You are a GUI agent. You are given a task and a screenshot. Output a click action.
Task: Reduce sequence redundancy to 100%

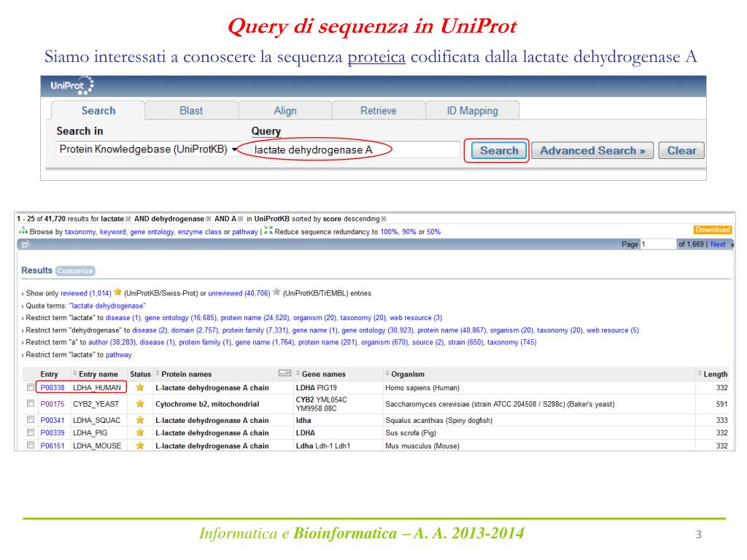pos(389,232)
